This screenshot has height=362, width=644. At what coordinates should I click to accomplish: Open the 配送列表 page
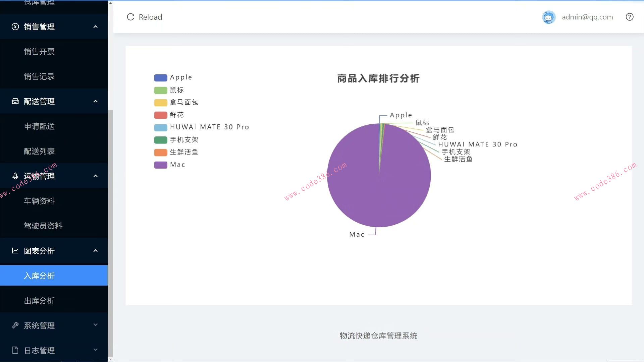[x=39, y=151]
